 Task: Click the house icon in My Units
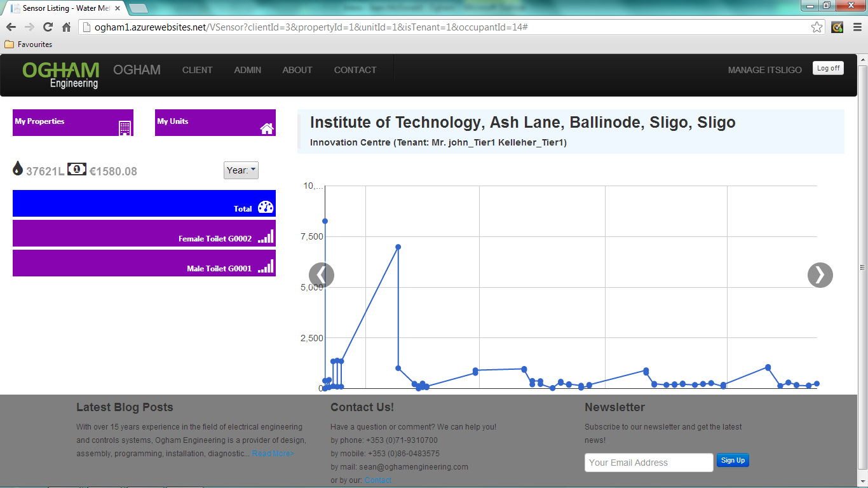click(267, 128)
